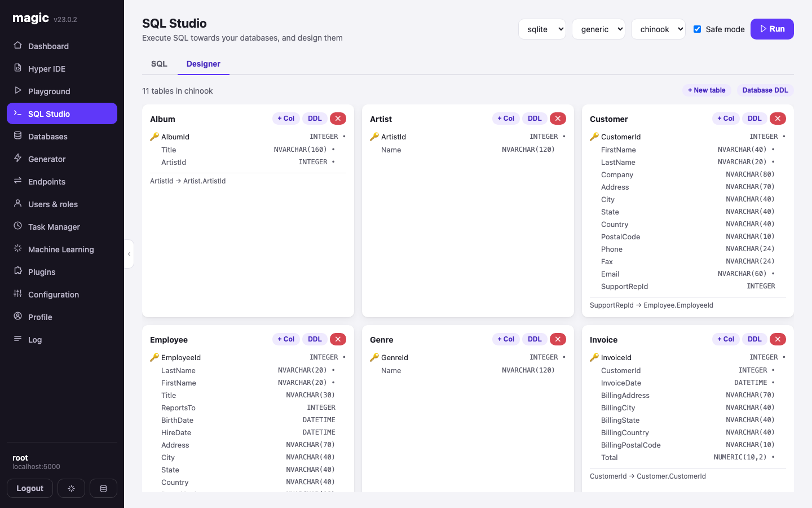Delete the Album table with red X

point(338,119)
